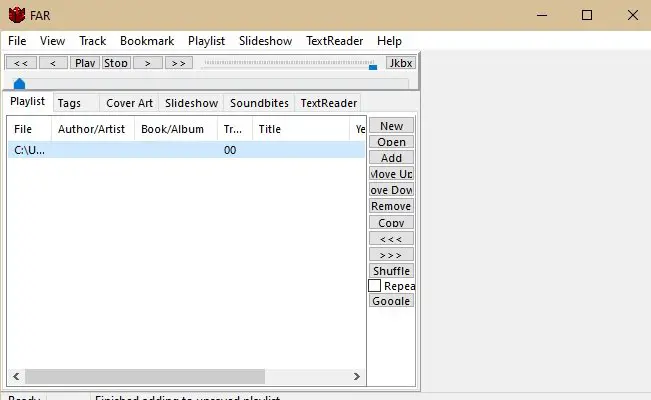Click the Google button

click(392, 301)
